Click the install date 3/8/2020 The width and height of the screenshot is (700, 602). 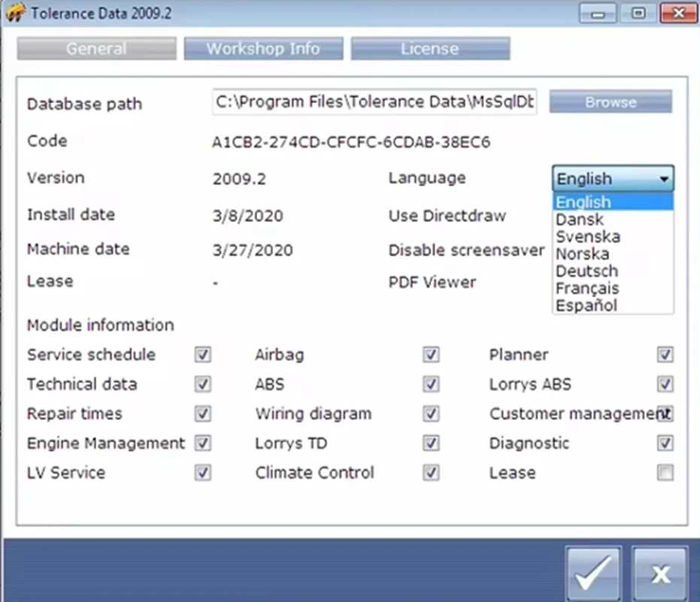[x=248, y=216]
